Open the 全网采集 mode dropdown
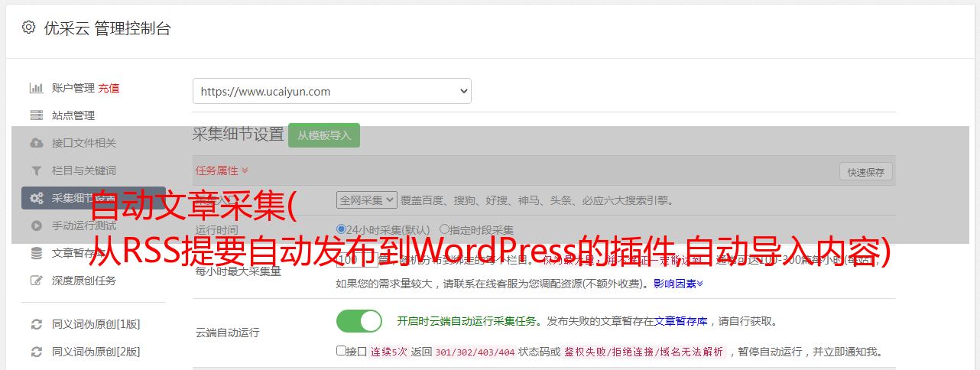Screen dimensions: 980x370 367,200
